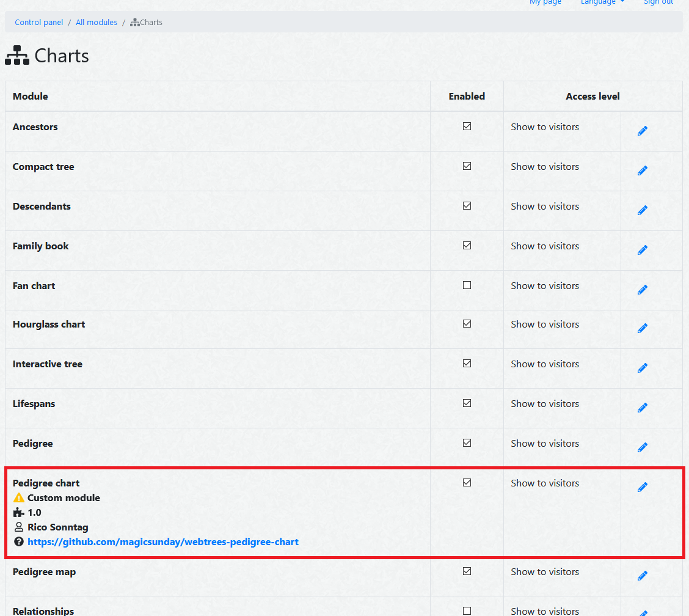Click the Module column header

tap(31, 97)
